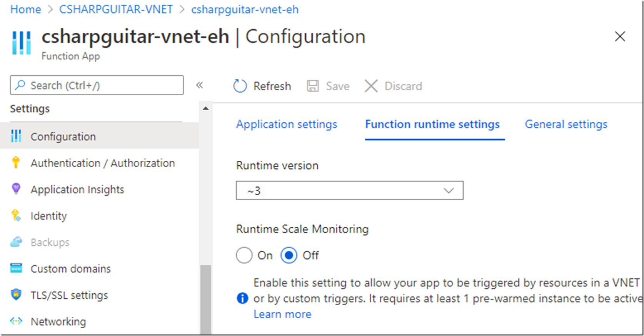The width and height of the screenshot is (644, 336).
Task: Click the Configuration sidebar icon
Action: (x=16, y=136)
